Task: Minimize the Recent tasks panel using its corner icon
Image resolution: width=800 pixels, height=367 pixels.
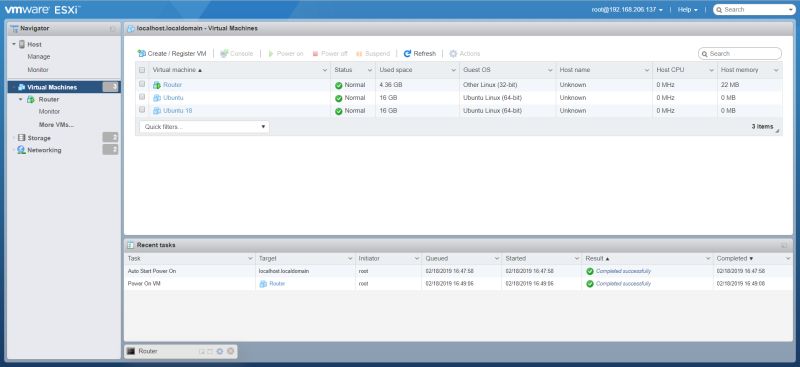Action: point(784,246)
